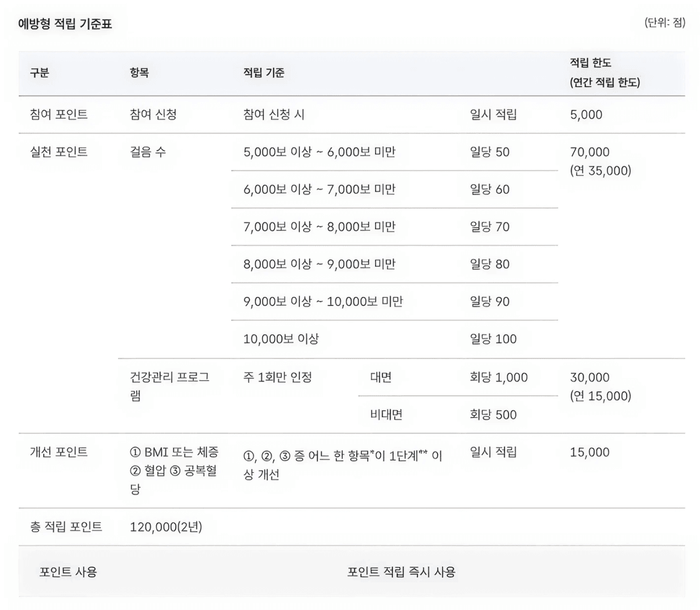This screenshot has height=610, width=700.
Task: Select the 일당 100 points cell
Action: pyautogui.click(x=493, y=340)
